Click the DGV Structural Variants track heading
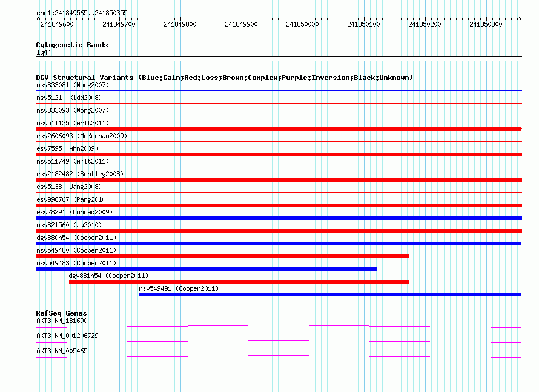Screen dimensions: 539x392 [225, 78]
